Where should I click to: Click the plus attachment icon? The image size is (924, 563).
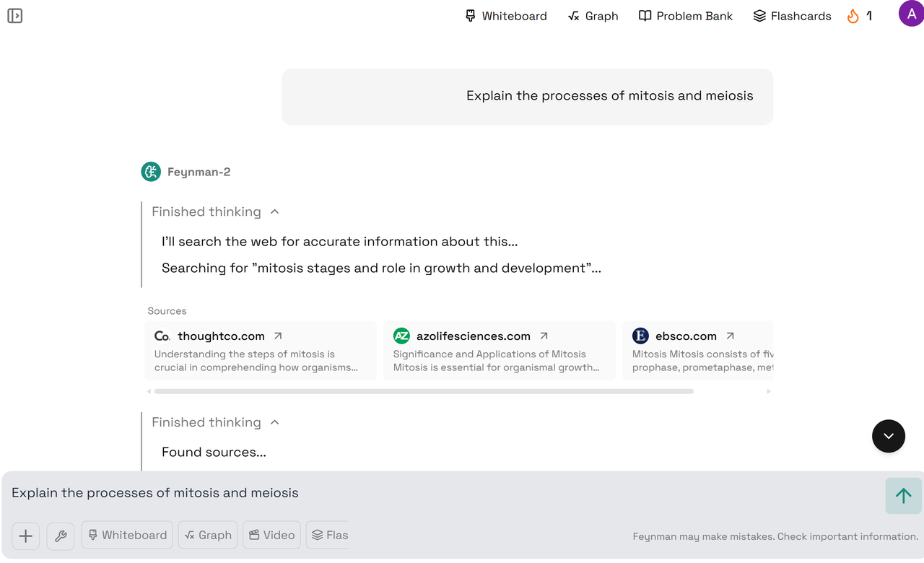[25, 536]
